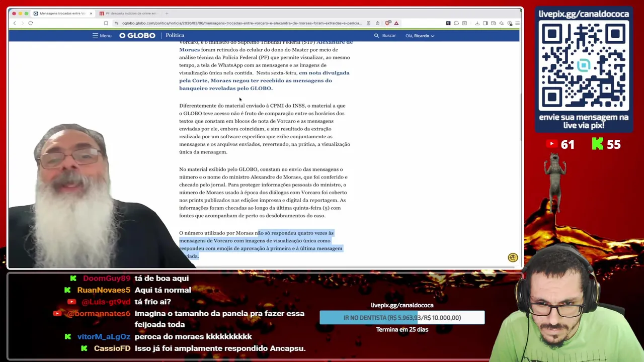644x362 pixels.
Task: Click 'Termina em 25 dias' text
Action: click(402, 330)
